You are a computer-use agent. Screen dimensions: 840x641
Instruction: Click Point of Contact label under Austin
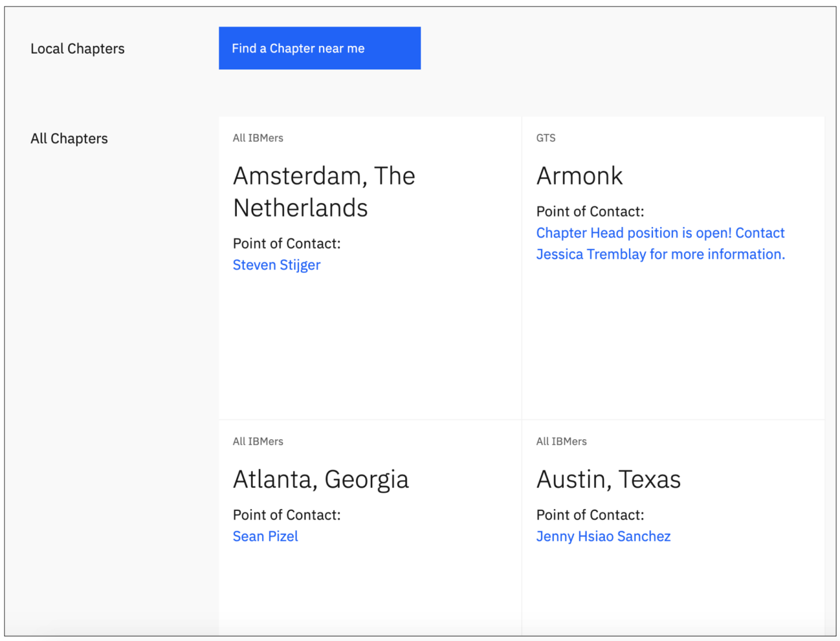click(x=590, y=515)
